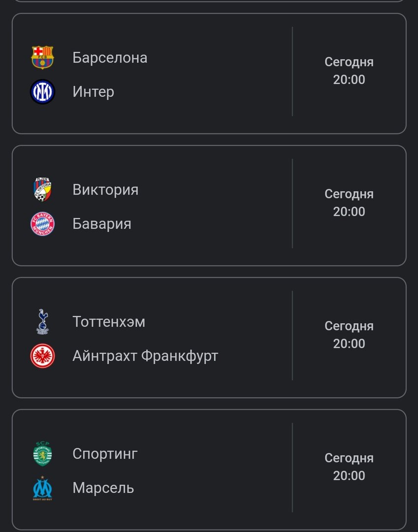Viewport: 418px width, 532px height.
Task: Select the Марсель team name
Action: pyautogui.click(x=103, y=488)
